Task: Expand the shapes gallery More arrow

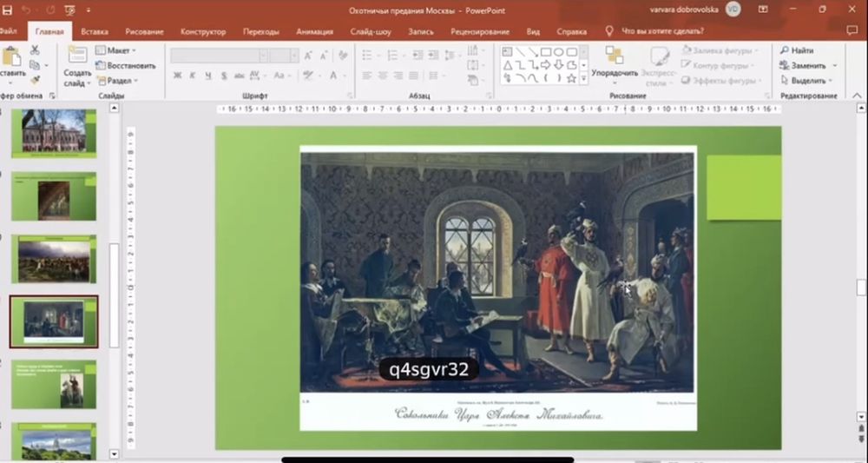Action: [x=583, y=79]
